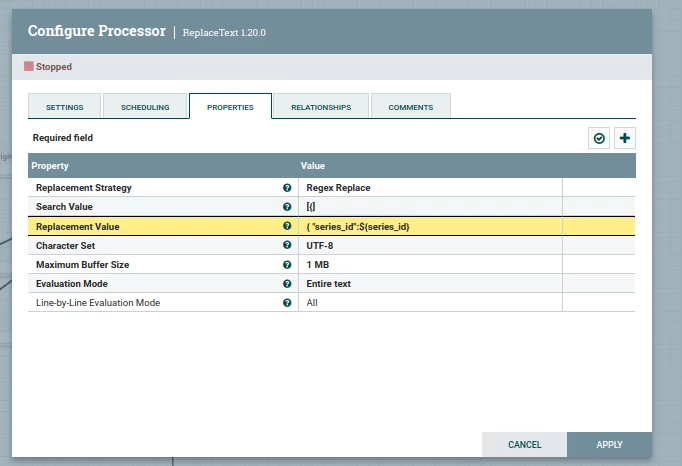Open the Relationships tab
This screenshot has height=466, width=682.
(321, 106)
